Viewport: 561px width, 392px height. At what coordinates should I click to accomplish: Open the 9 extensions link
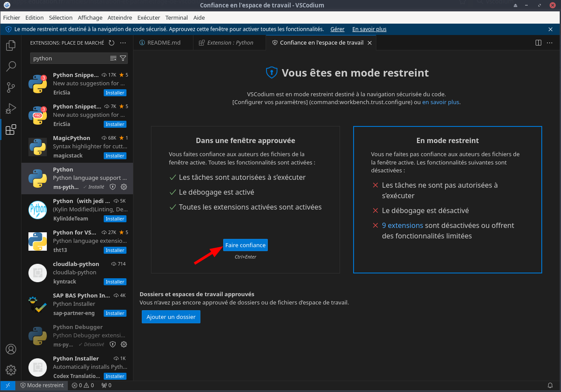pyautogui.click(x=402, y=225)
